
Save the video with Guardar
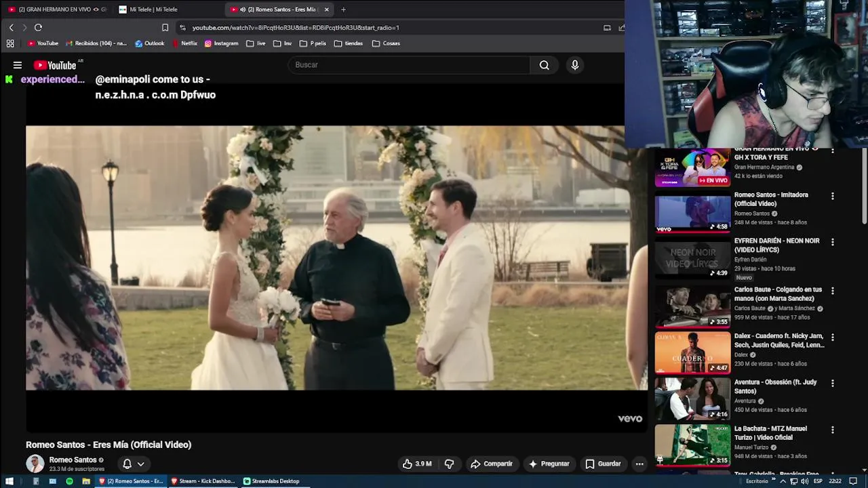(603, 464)
